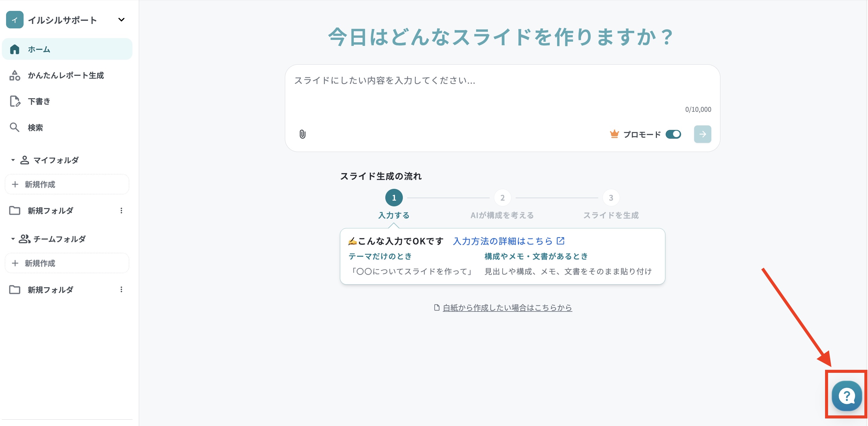868x426 pixels.
Task: Click the 下書き document-edit icon
Action: pyautogui.click(x=15, y=101)
